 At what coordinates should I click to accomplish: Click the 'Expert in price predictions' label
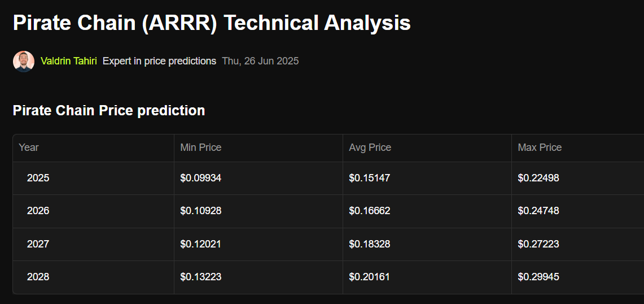159,61
